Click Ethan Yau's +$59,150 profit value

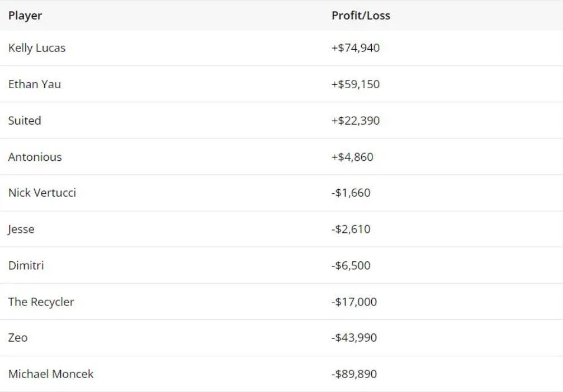tap(356, 84)
